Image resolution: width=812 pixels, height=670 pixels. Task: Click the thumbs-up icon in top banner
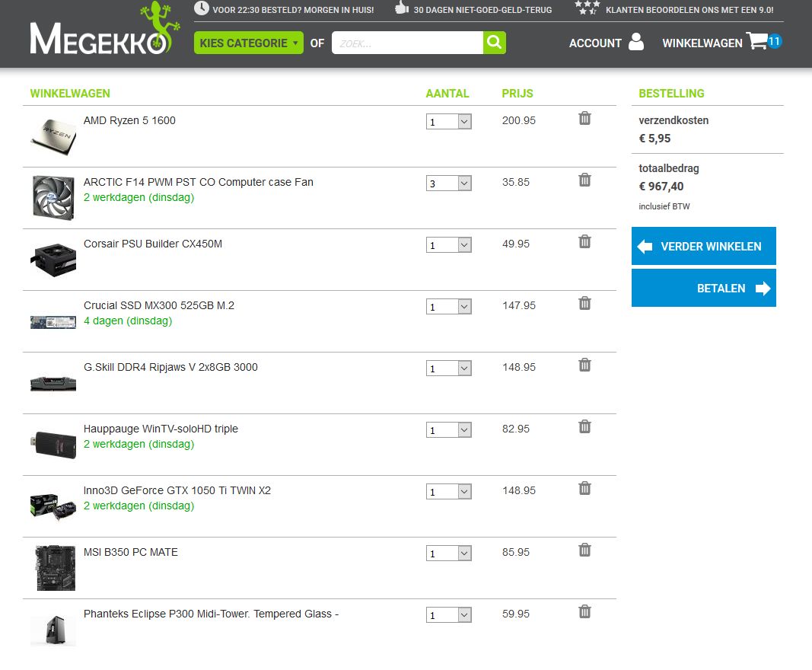click(402, 8)
